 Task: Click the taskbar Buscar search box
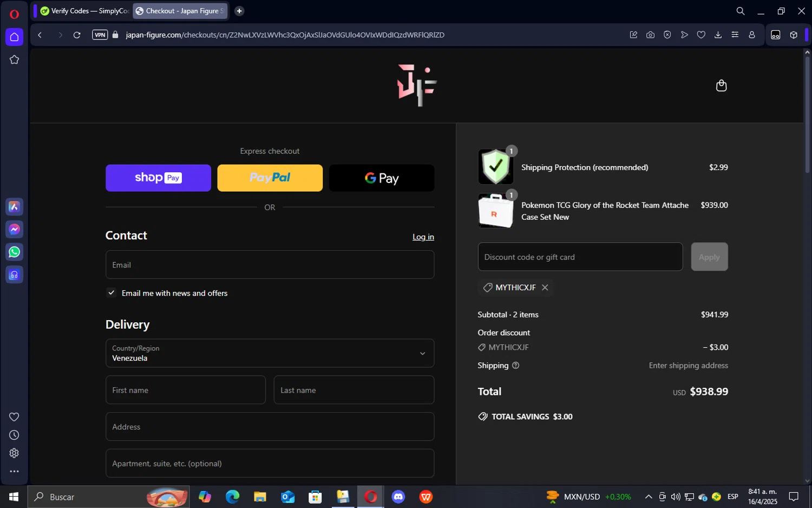click(109, 497)
